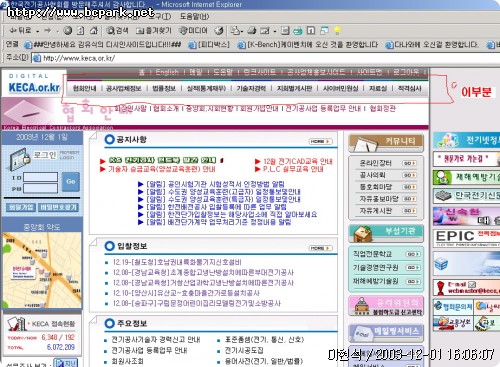Open the 김유식의 디시인사이드 links bar shortcut
The image size is (500, 367).
coord(103,45)
